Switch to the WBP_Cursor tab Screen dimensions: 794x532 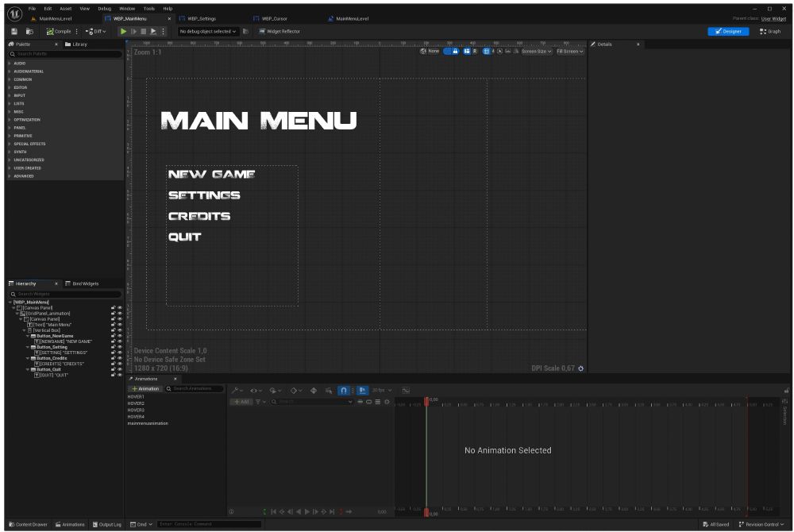click(275, 19)
